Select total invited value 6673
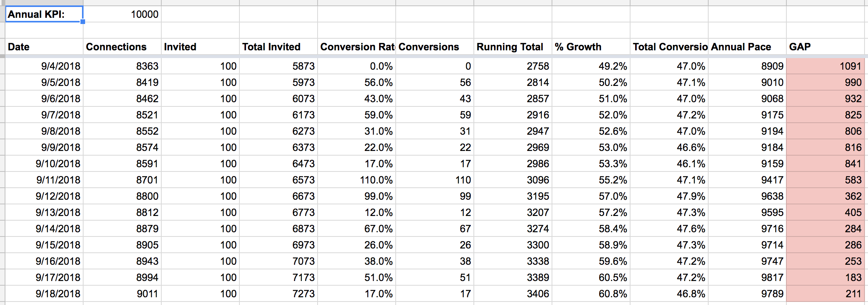 279,196
